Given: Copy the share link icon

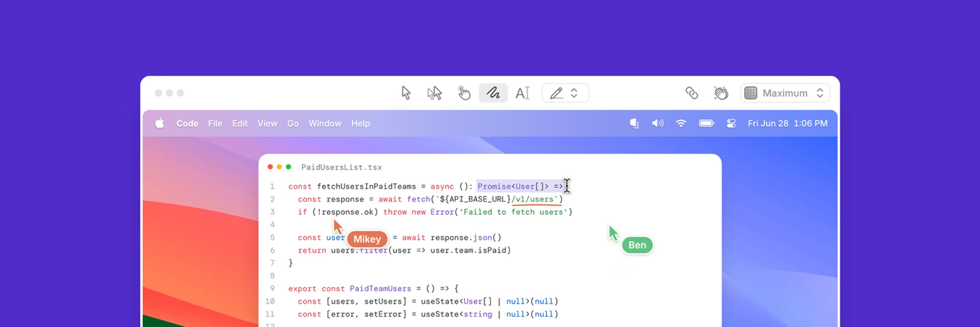Looking at the screenshot, I should click(x=692, y=93).
